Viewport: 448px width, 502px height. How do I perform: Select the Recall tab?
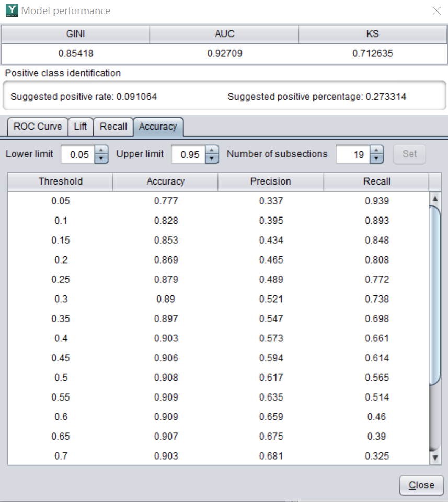point(113,127)
